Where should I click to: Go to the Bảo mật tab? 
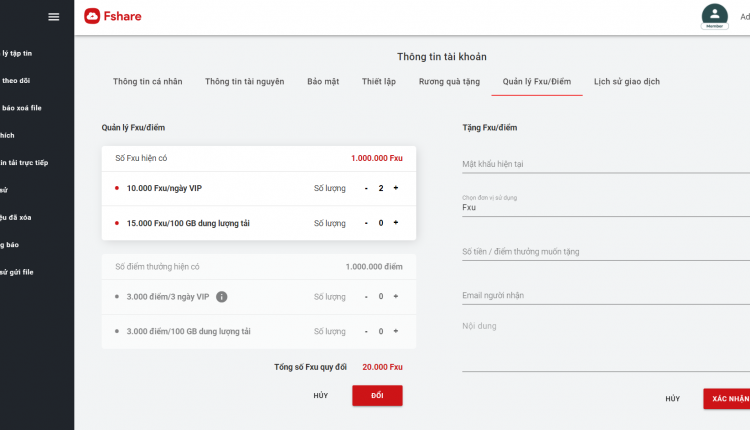point(323,81)
